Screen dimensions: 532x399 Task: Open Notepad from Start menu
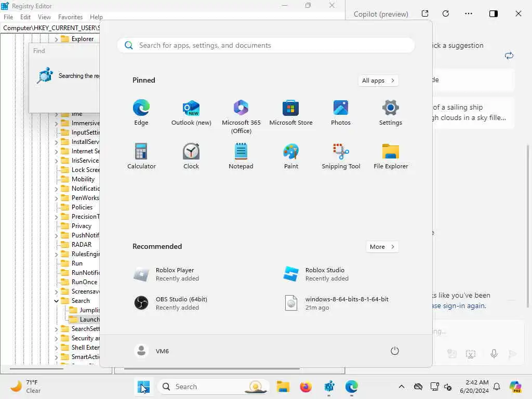pos(241,156)
